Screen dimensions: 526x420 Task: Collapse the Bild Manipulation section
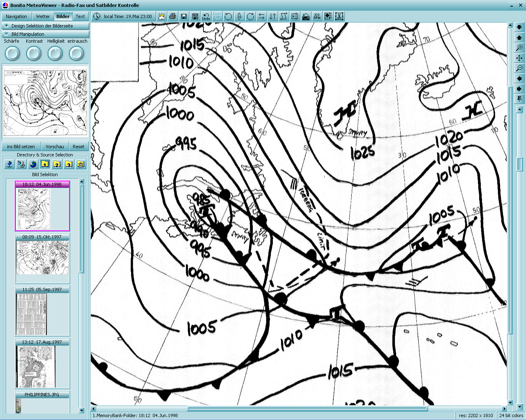pyautogui.click(x=6, y=34)
